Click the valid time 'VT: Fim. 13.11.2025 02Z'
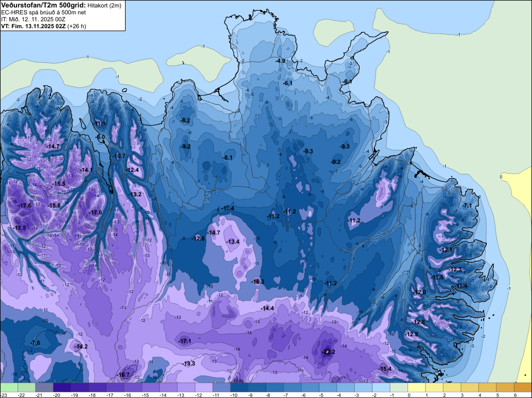This screenshot has width=532, height=398. (33, 26)
